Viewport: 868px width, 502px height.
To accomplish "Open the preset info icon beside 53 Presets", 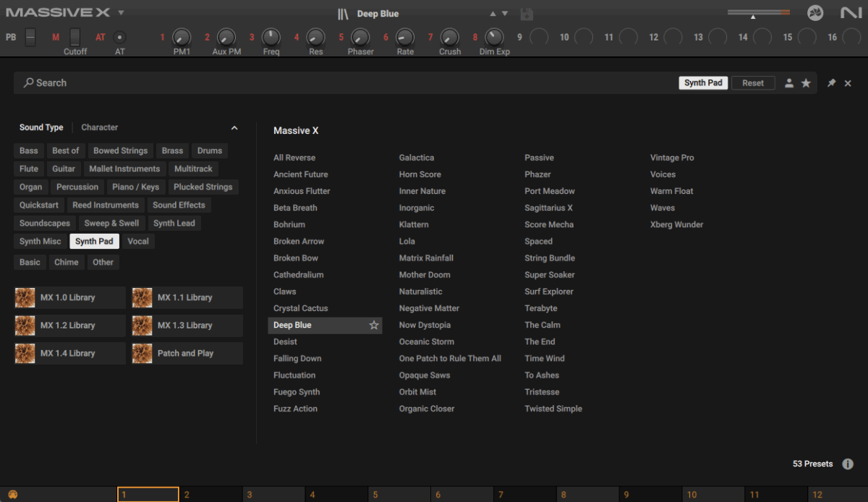I will (848, 464).
